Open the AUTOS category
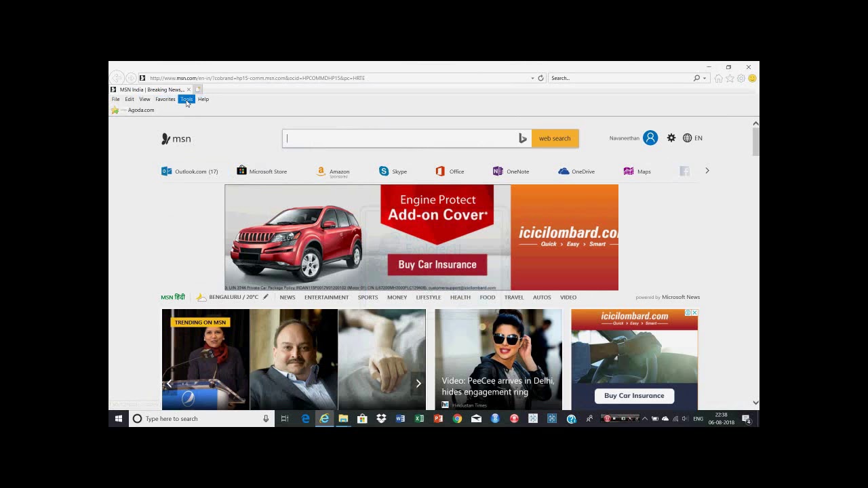868x488 pixels. (542, 298)
